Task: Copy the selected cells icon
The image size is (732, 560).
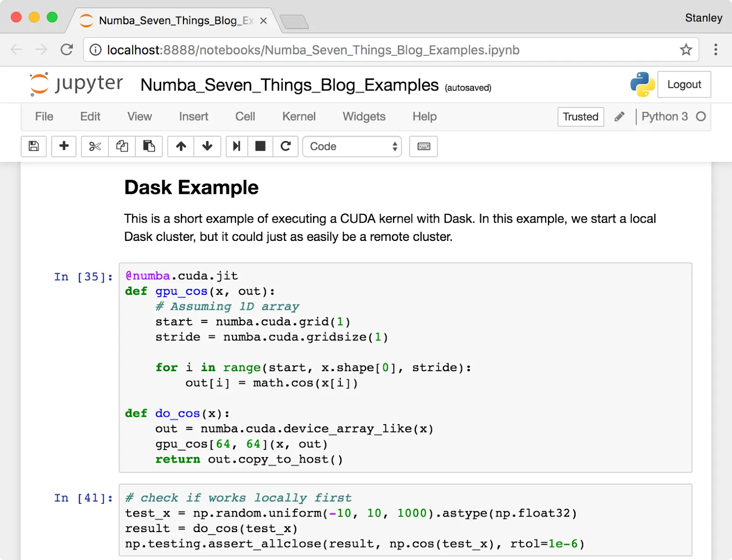Action: pos(121,146)
